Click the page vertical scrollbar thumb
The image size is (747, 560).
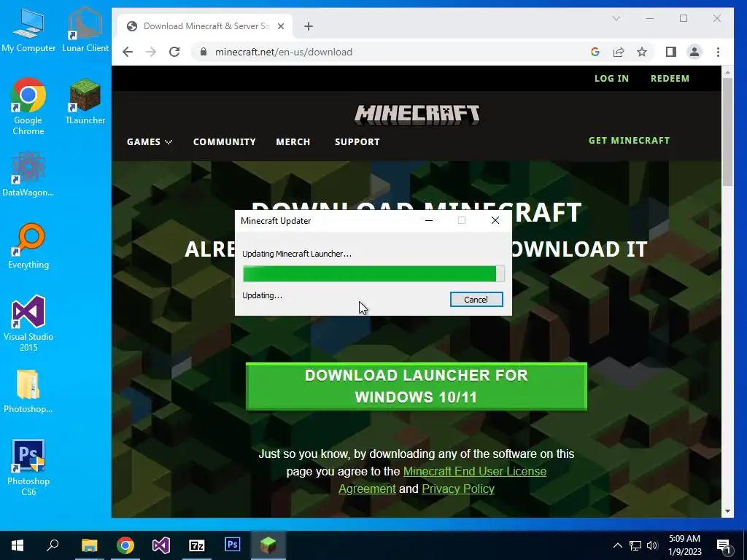727,131
